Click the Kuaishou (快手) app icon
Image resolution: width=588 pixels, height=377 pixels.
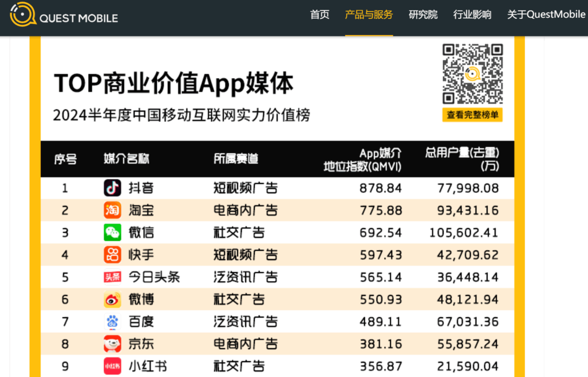(x=113, y=255)
